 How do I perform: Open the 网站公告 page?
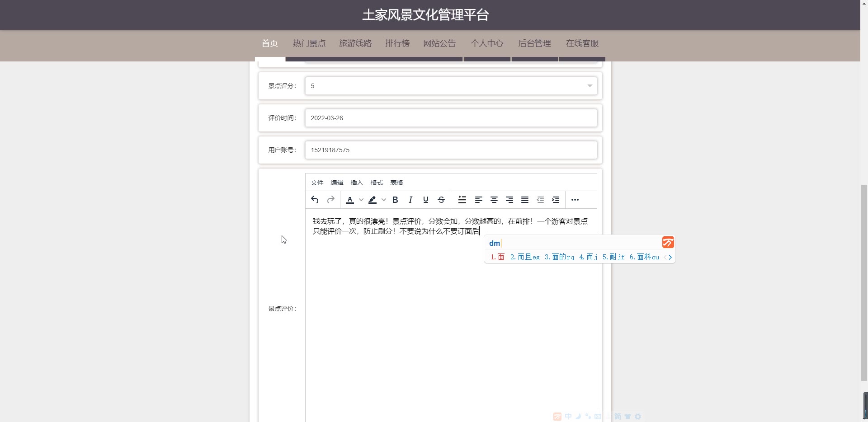tap(439, 43)
